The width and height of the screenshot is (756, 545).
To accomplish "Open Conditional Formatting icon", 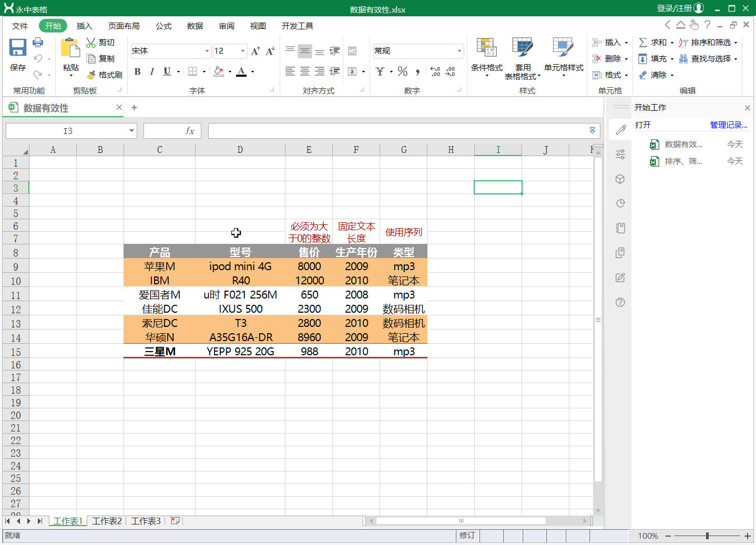I will click(x=486, y=48).
